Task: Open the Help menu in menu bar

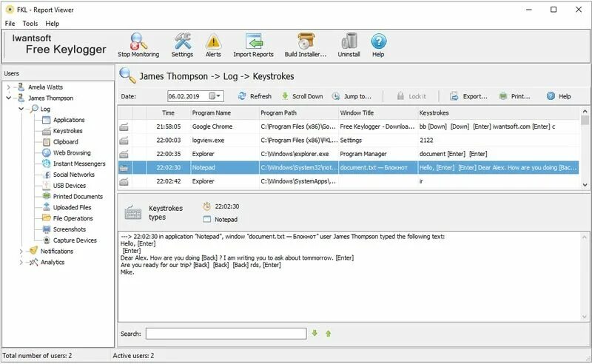Action: point(52,24)
